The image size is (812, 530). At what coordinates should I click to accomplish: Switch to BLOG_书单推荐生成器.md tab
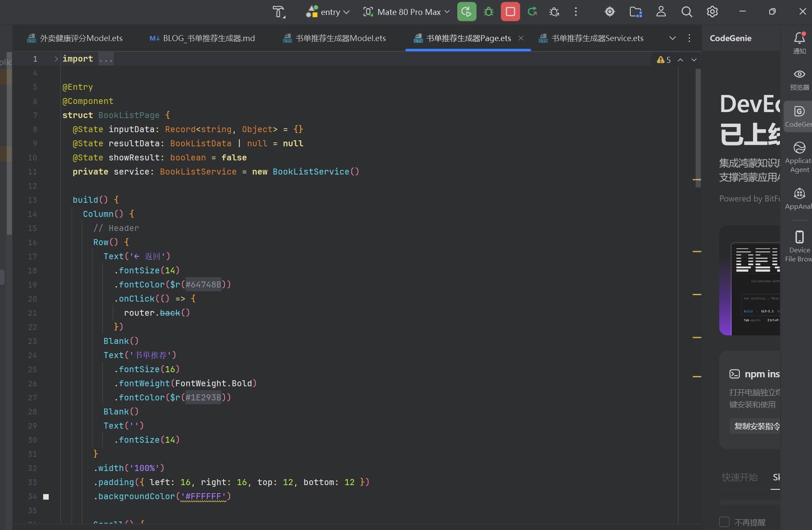[x=202, y=38]
